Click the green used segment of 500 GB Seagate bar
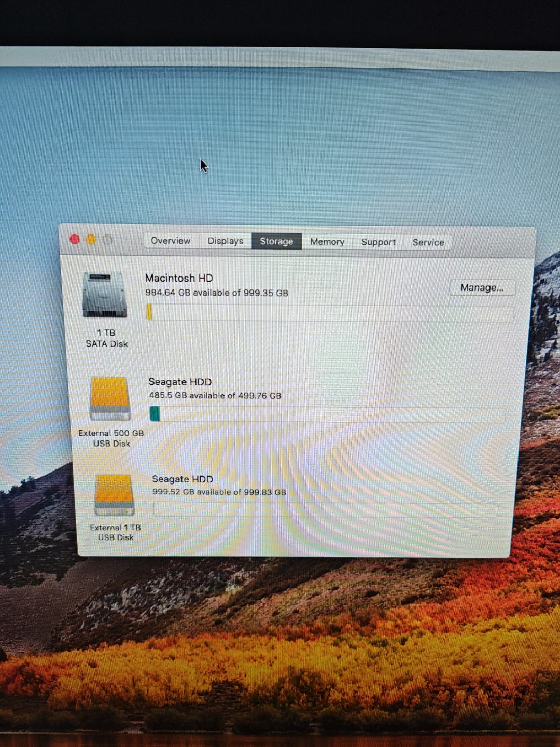This screenshot has height=747, width=560. click(x=155, y=414)
